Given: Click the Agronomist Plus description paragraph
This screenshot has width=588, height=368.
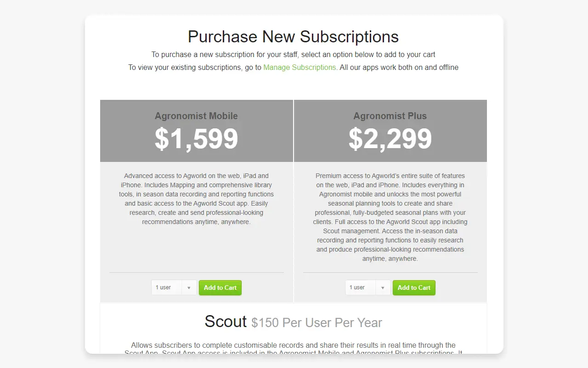Looking at the screenshot, I should click(390, 217).
